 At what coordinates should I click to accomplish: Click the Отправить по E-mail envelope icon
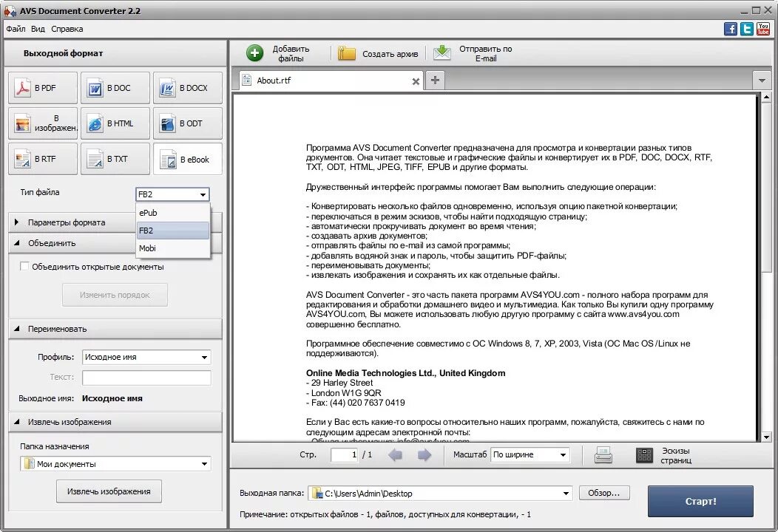tap(442, 52)
